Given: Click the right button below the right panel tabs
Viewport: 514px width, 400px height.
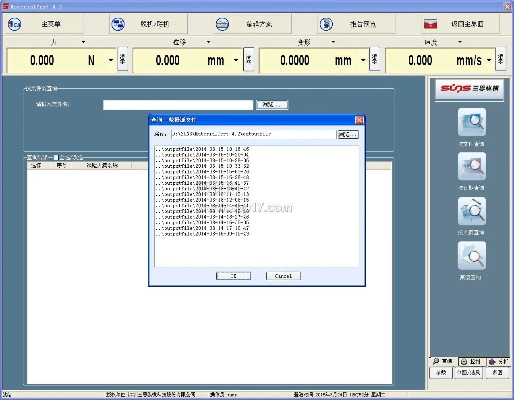Looking at the screenshot, I should coord(497,373).
